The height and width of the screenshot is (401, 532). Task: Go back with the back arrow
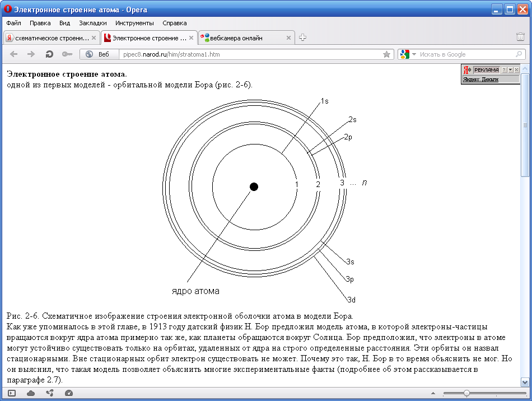[14, 54]
